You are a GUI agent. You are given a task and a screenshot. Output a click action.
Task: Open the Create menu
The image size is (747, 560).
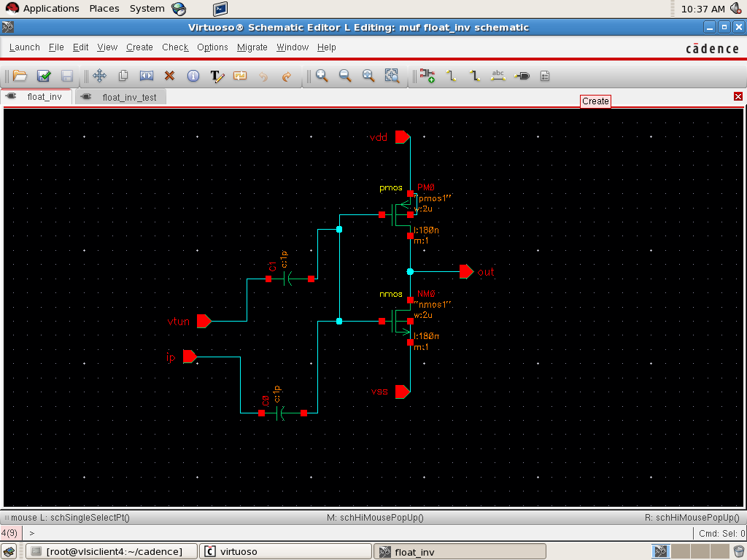(139, 47)
